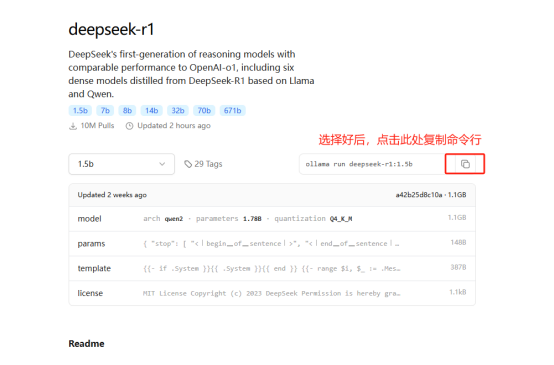Click the download icon beside 10M Pulls

[x=73, y=126]
